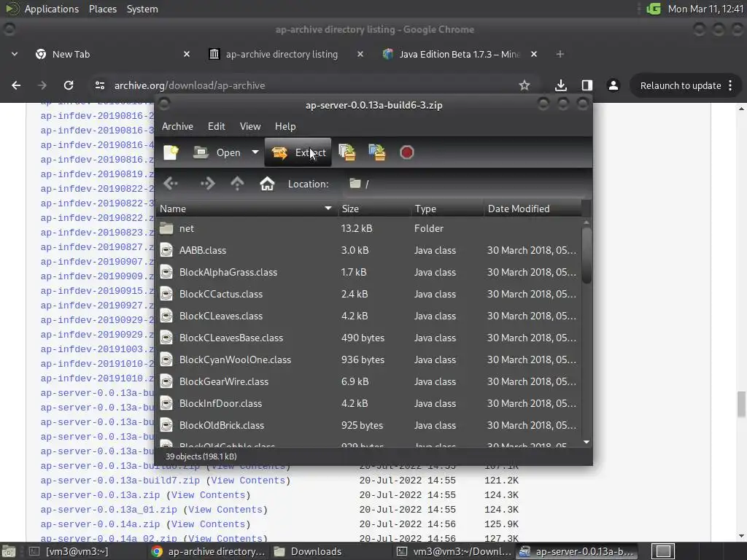Screen dimensions: 747x560
Task: Sort by Date Modified column header
Action: pyautogui.click(x=533, y=209)
